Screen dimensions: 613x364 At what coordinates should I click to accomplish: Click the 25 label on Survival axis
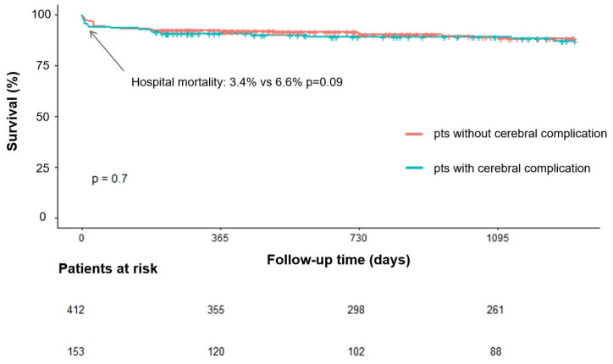pyautogui.click(x=44, y=168)
